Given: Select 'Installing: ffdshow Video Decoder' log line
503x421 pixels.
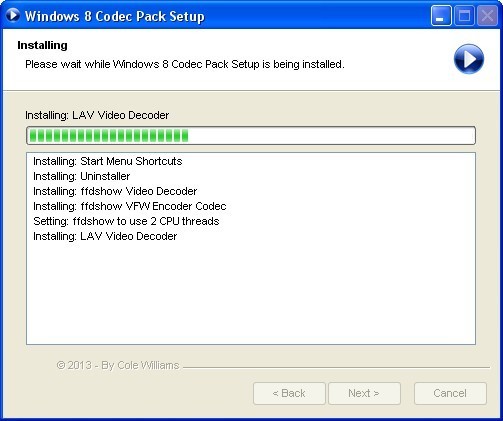Looking at the screenshot, I should tap(115, 191).
